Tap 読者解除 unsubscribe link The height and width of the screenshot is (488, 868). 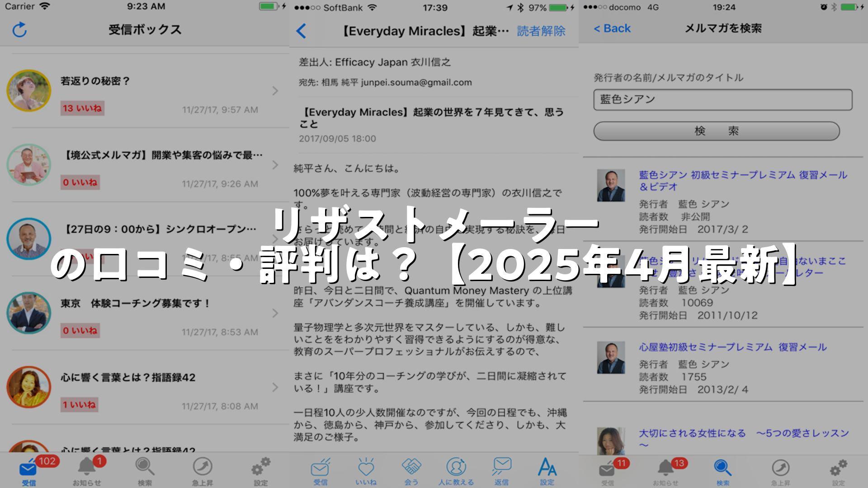541,31
